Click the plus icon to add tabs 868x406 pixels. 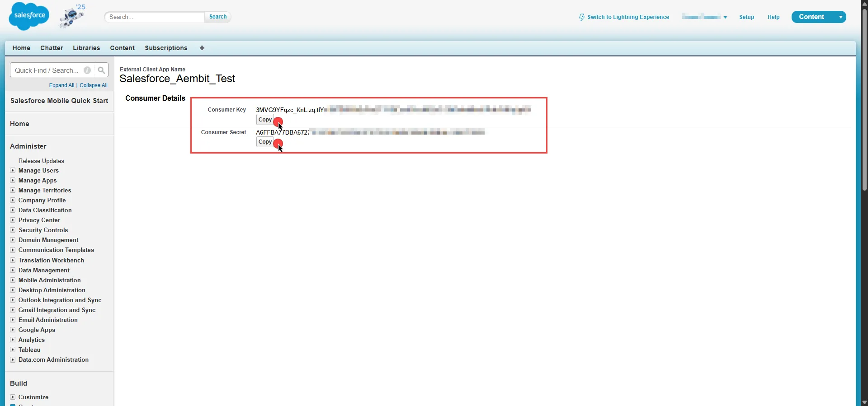pos(202,48)
